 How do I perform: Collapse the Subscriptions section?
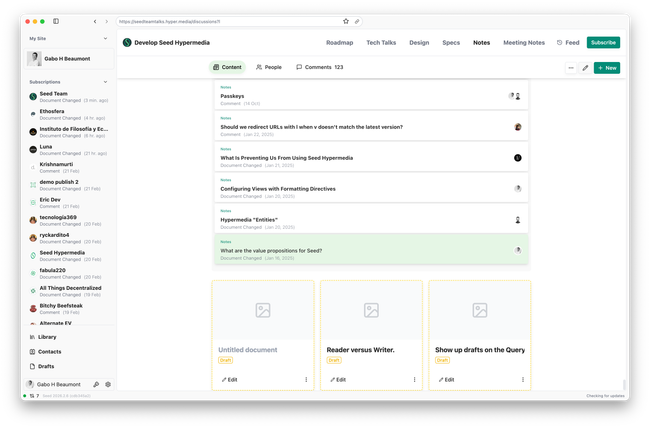point(106,81)
